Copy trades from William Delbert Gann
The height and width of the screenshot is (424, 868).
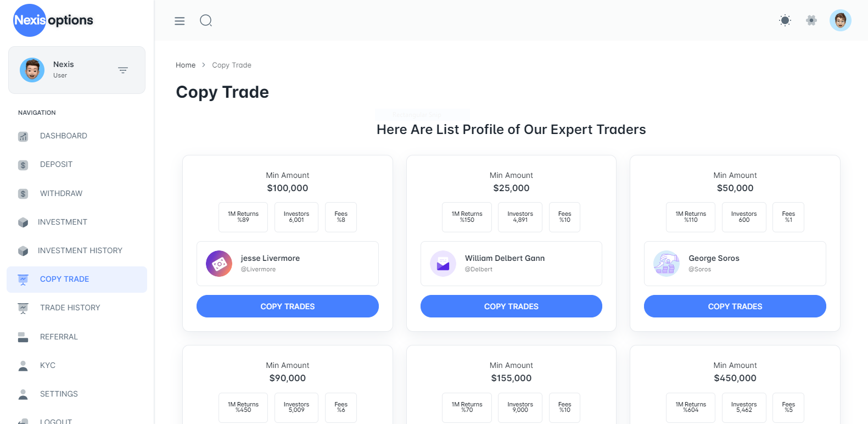click(511, 306)
